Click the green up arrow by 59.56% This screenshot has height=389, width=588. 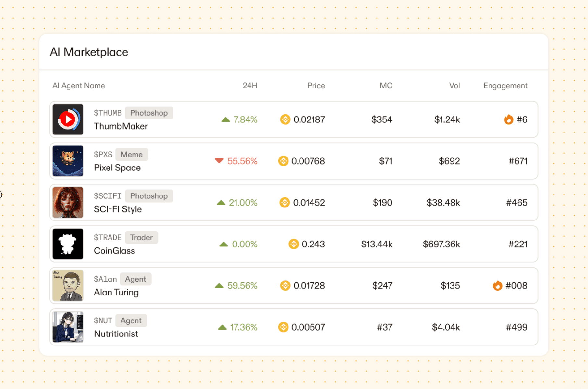[219, 286]
